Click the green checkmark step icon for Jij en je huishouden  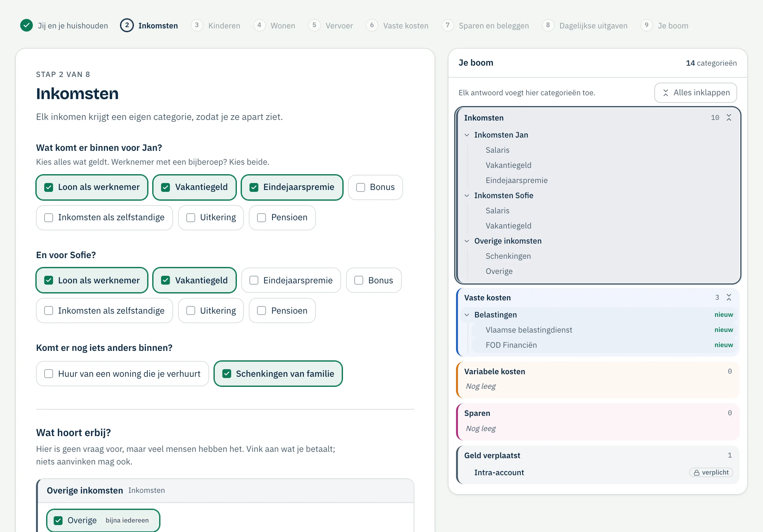tap(26, 25)
